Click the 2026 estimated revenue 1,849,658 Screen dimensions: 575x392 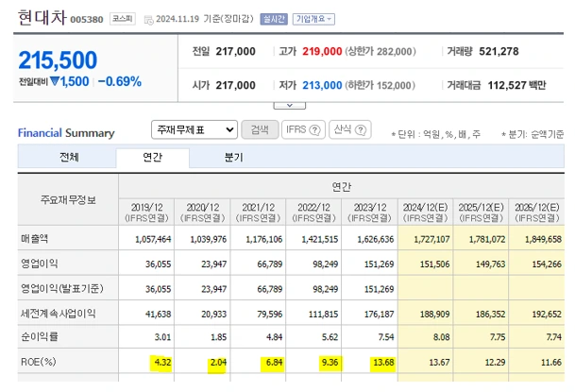coord(543,240)
